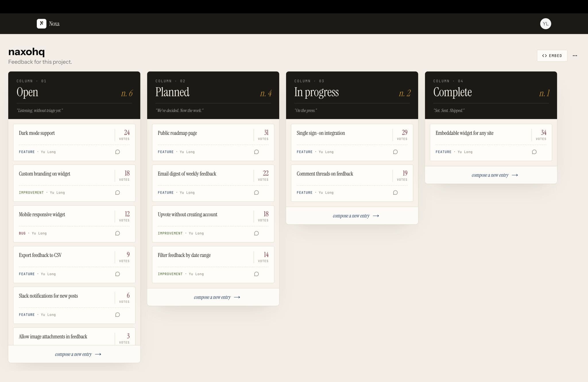Open comments on Email digest of weekly feedback
The width and height of the screenshot is (588, 382).
coord(256,192)
